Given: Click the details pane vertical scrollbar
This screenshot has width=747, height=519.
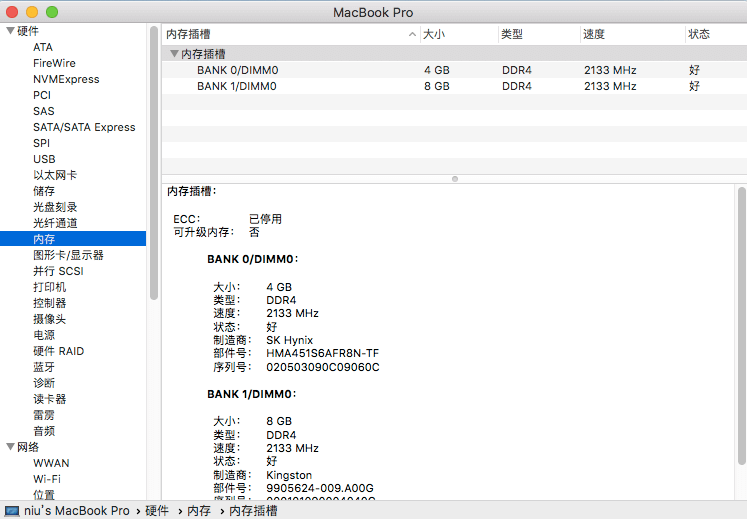Looking at the screenshot, I should [x=741, y=326].
